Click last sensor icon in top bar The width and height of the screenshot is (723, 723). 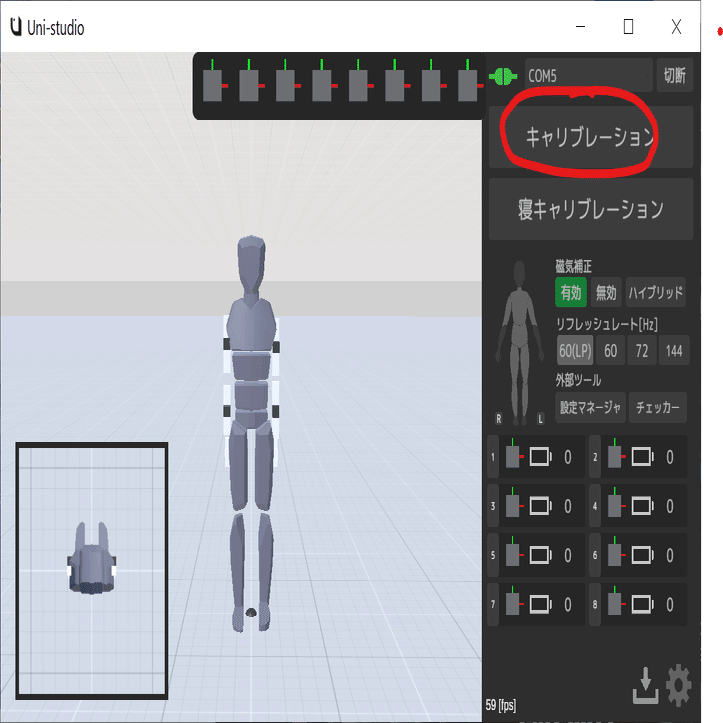470,81
